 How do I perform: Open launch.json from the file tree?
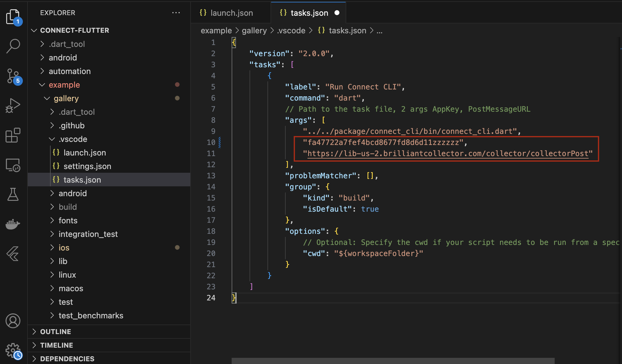(109, 152)
